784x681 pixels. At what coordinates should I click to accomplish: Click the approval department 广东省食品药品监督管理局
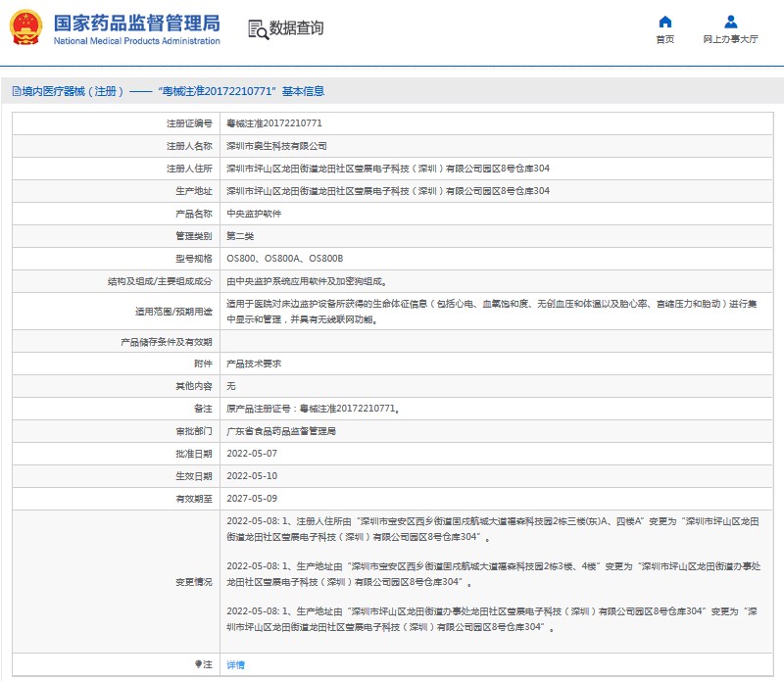point(281,431)
